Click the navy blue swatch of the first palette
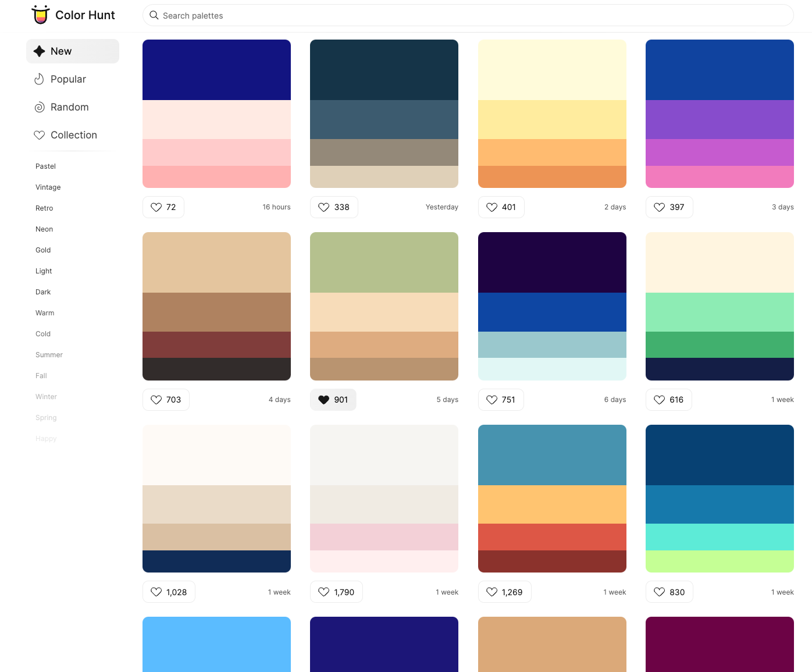The width and height of the screenshot is (812, 672). (x=216, y=69)
